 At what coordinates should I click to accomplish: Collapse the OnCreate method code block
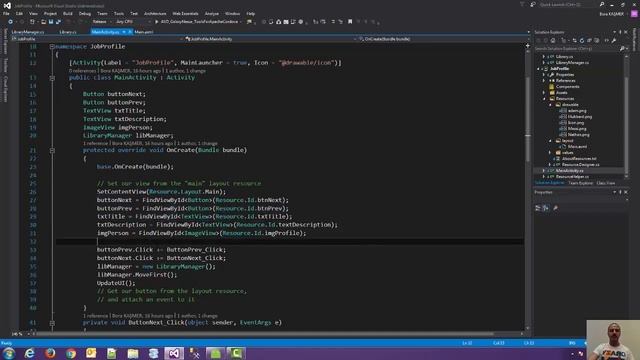[52, 150]
